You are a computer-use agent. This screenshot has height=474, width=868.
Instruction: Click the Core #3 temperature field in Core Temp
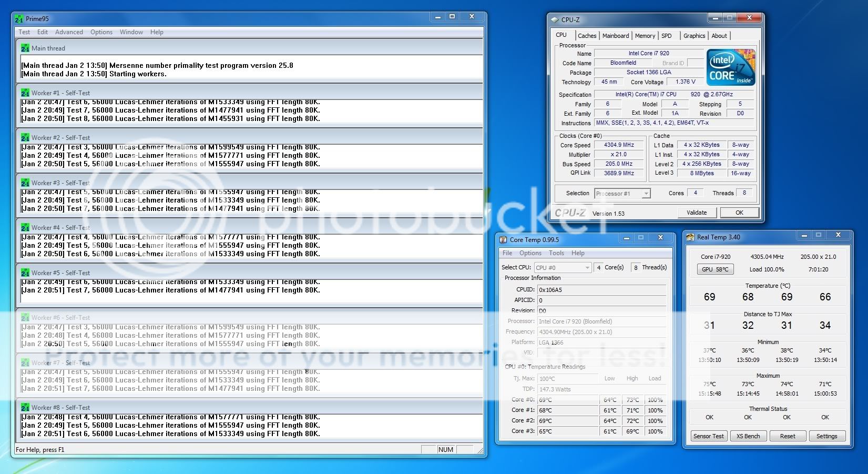pos(567,431)
